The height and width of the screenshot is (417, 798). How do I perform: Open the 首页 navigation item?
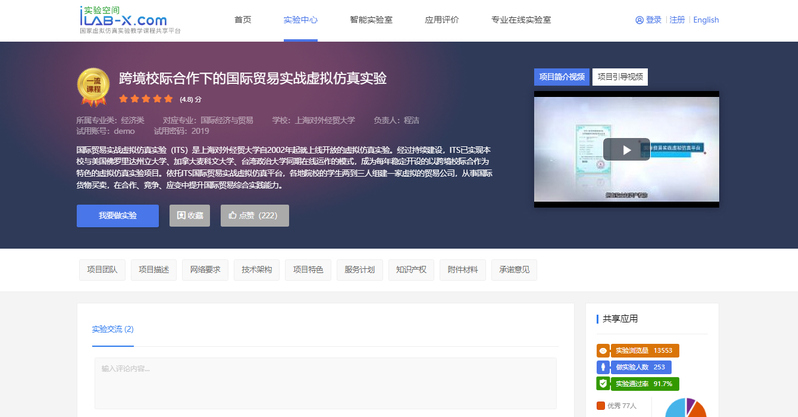[x=243, y=20]
